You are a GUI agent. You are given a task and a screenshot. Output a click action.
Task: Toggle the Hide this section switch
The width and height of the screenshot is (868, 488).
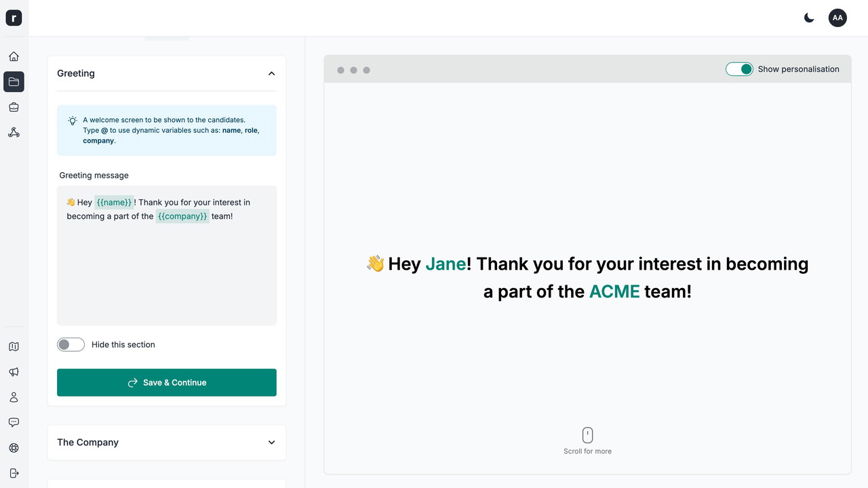click(71, 344)
